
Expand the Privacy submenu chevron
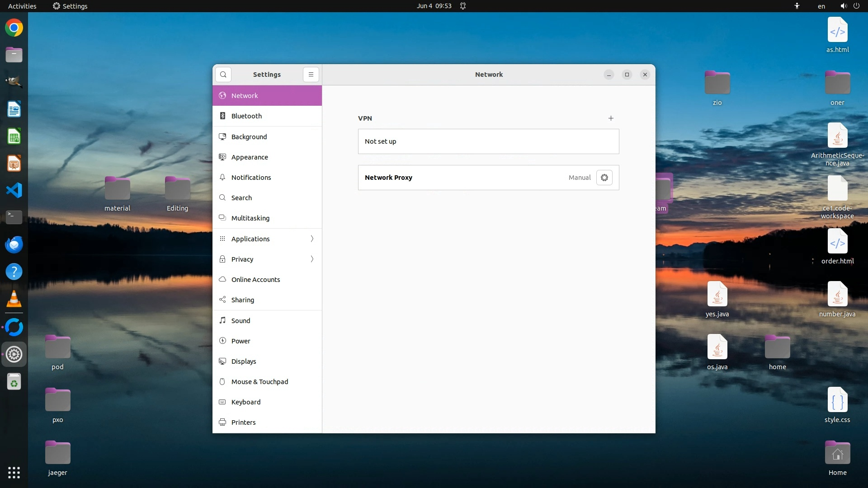[312, 259]
